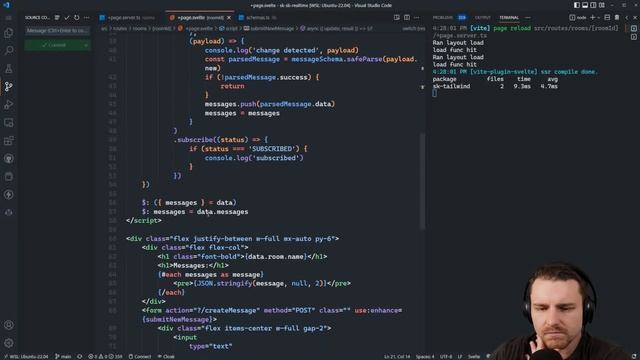
Task: Click the node terminal profile label
Action: pos(578,18)
